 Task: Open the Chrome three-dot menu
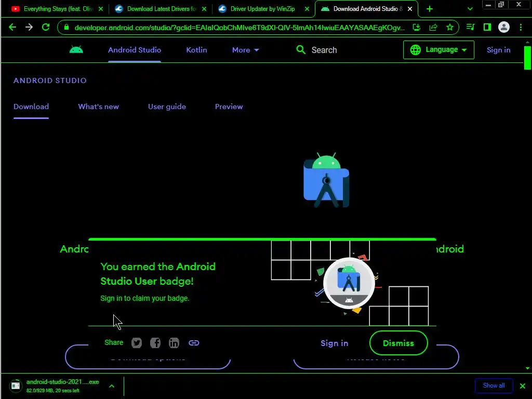(x=521, y=27)
